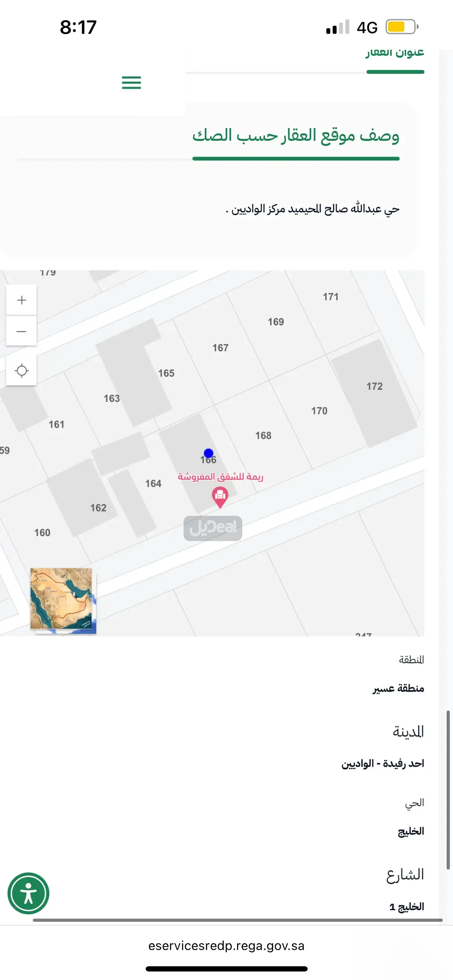The height and width of the screenshot is (980, 453).
Task: Select the وصف موقع العقار حسب الصك heading tab
Action: [296, 136]
